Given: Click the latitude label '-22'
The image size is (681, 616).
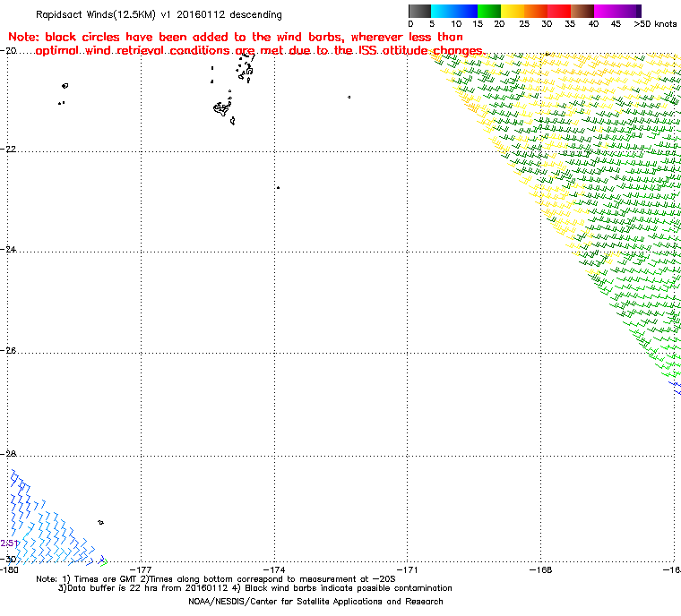Looking at the screenshot, I should click(8, 149).
